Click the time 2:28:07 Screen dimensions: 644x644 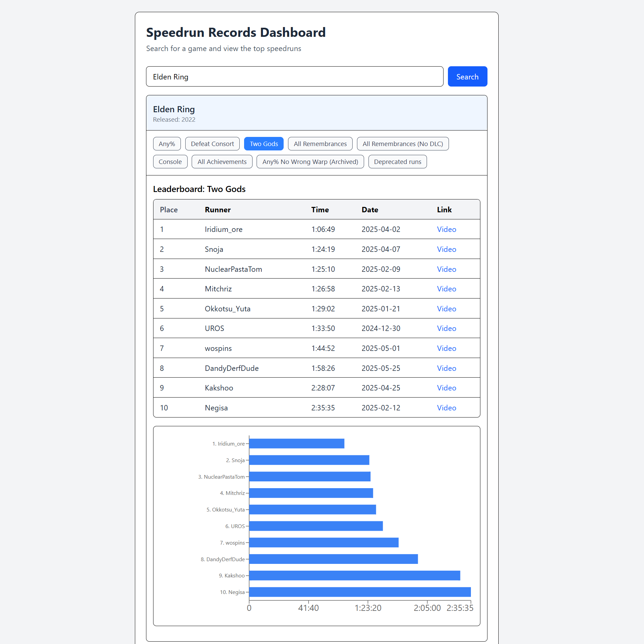[323, 388]
